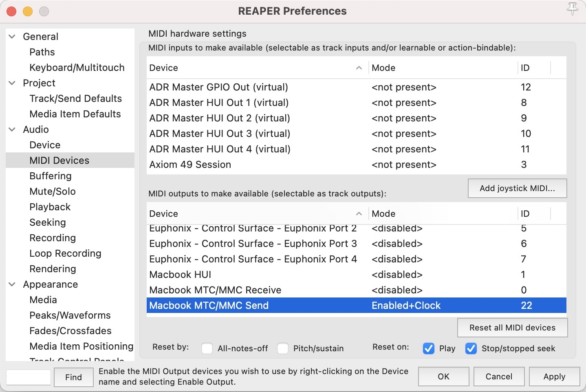Screen dimensions: 586x392
Task: Enable All-notes-off reset checkbox
Action: pos(207,348)
